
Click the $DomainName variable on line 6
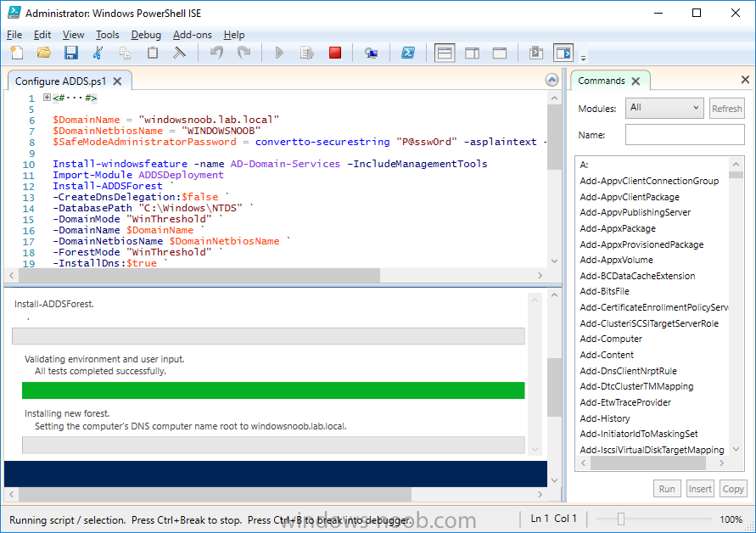pos(87,120)
